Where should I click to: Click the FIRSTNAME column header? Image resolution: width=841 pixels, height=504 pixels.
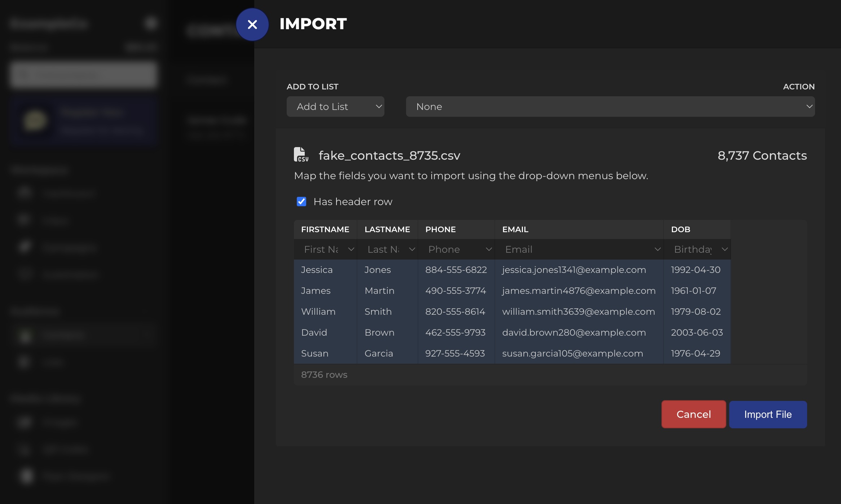tap(325, 229)
